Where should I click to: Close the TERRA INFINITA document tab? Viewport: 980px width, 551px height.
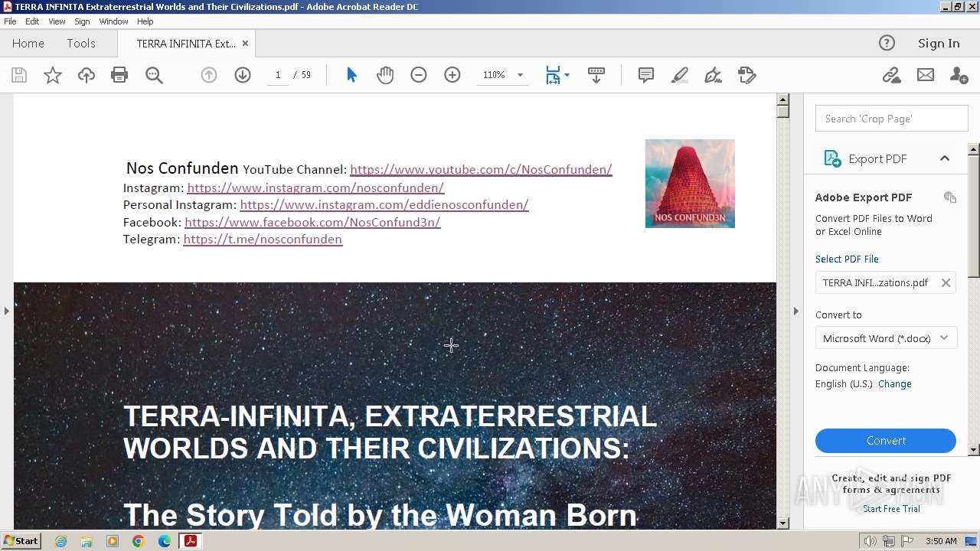(245, 44)
